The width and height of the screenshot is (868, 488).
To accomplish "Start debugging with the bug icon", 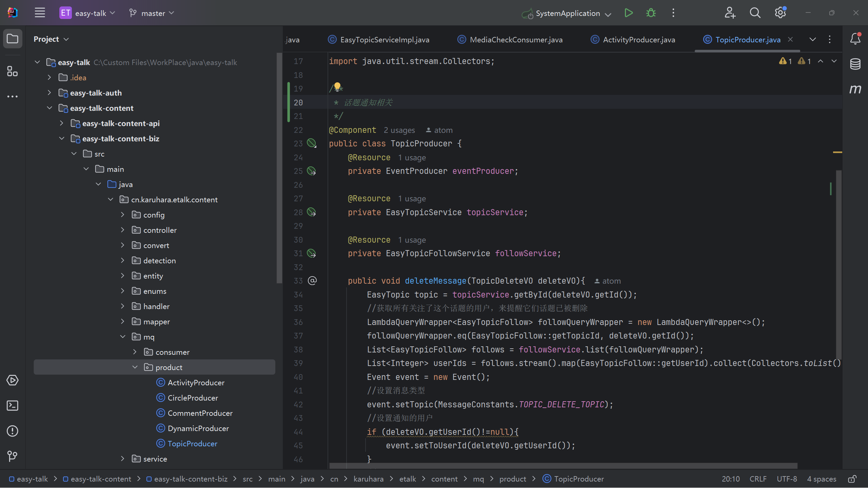I will [x=651, y=13].
